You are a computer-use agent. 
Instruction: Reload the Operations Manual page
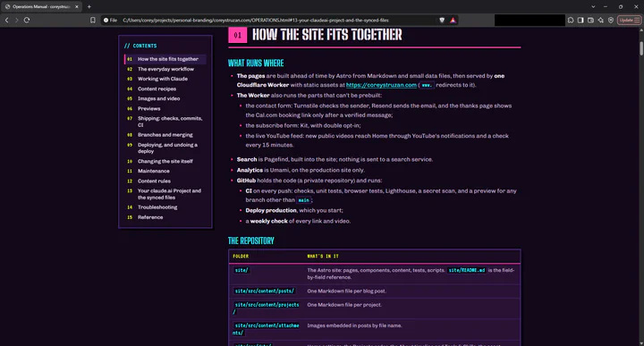(27, 20)
